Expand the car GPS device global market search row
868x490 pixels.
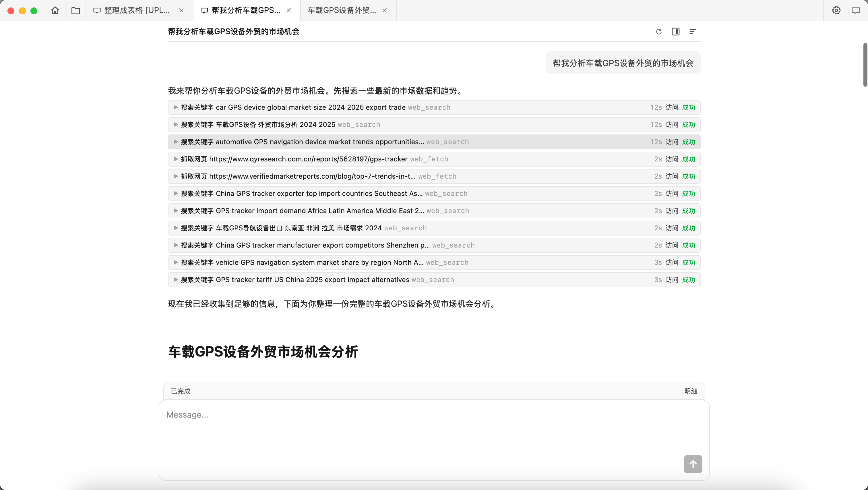(x=434, y=107)
